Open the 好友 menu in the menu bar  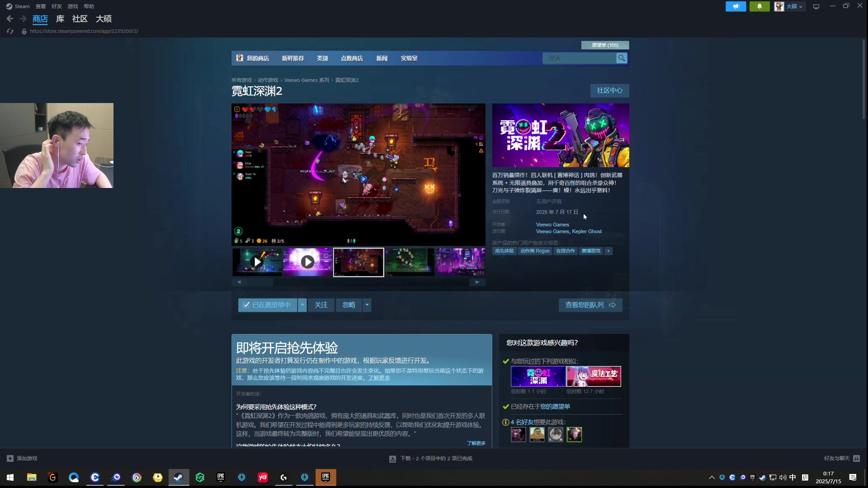(57, 6)
